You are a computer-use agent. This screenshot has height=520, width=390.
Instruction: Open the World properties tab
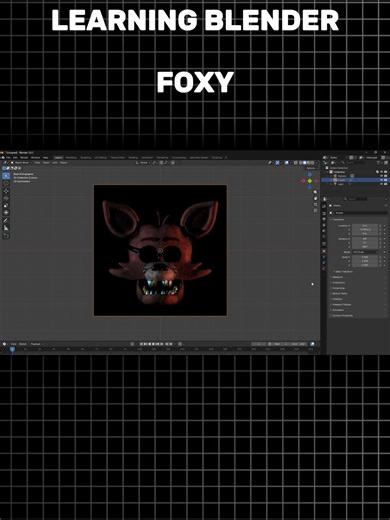(x=324, y=236)
